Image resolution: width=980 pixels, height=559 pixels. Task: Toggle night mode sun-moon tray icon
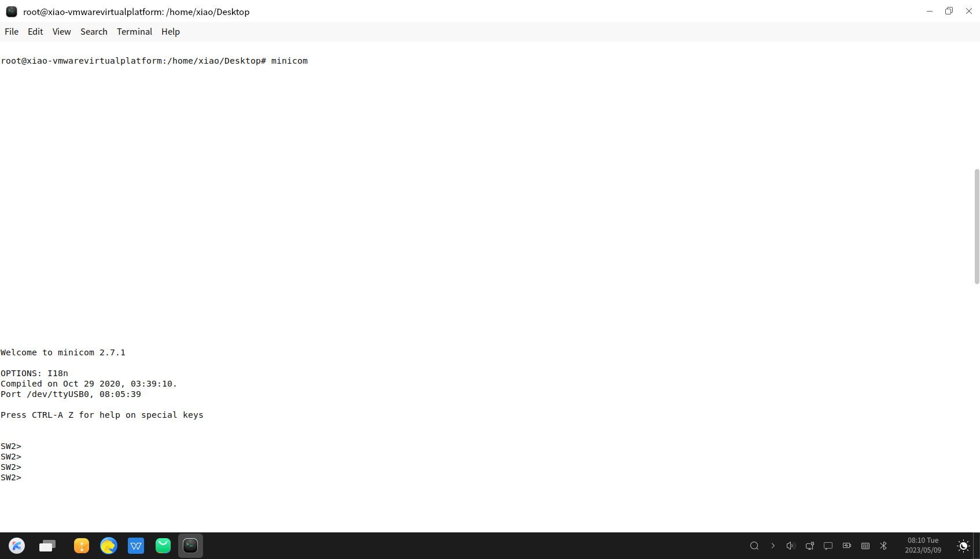[x=963, y=546]
